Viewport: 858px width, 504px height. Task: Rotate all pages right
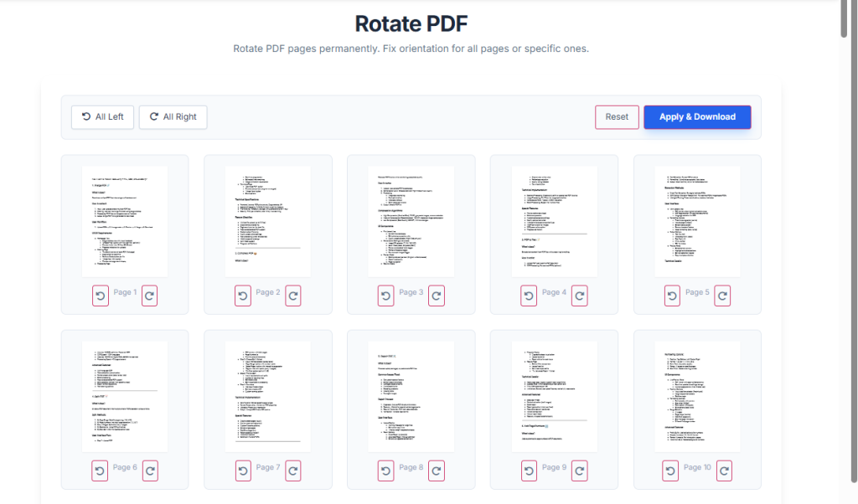point(173,116)
